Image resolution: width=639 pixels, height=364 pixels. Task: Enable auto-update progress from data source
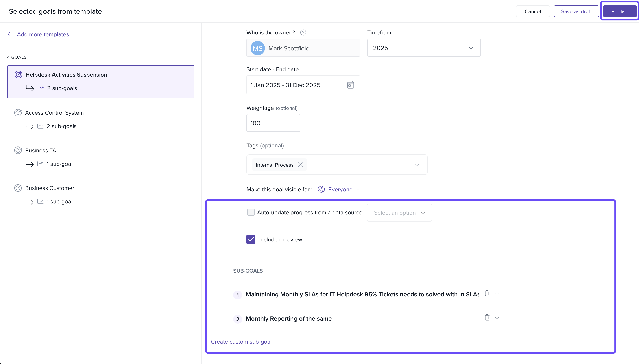pos(251,213)
